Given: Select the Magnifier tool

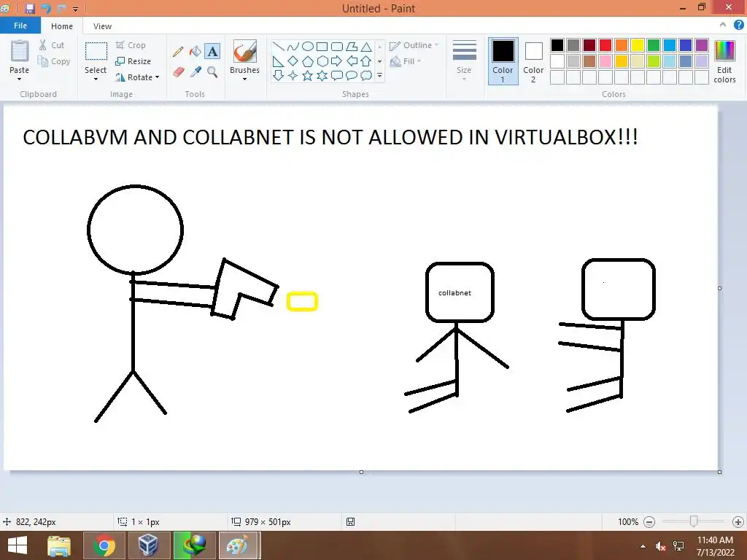Looking at the screenshot, I should coord(212,72).
